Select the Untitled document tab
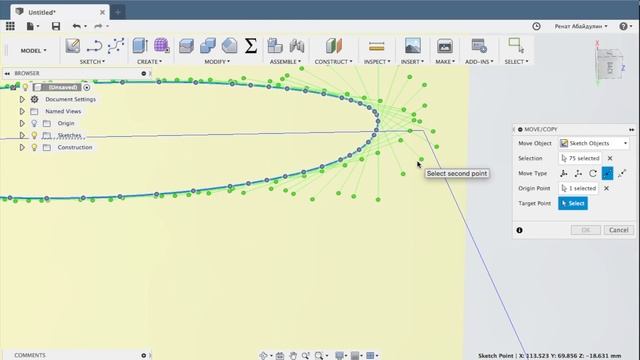Viewport: 640px width, 360px height. [x=59, y=12]
